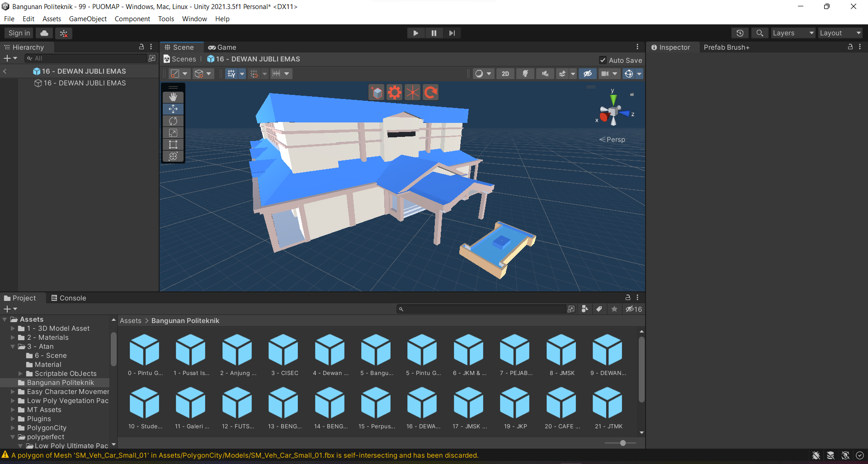Toggle the Auto Save checkbox

tap(603, 60)
